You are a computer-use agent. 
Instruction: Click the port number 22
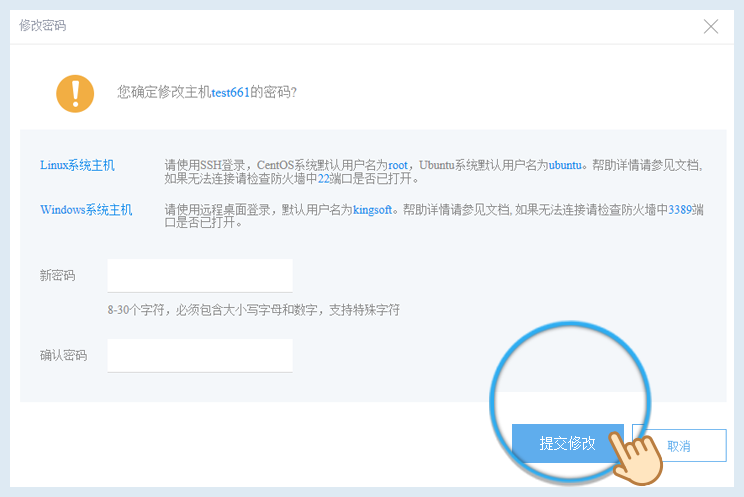(323, 178)
